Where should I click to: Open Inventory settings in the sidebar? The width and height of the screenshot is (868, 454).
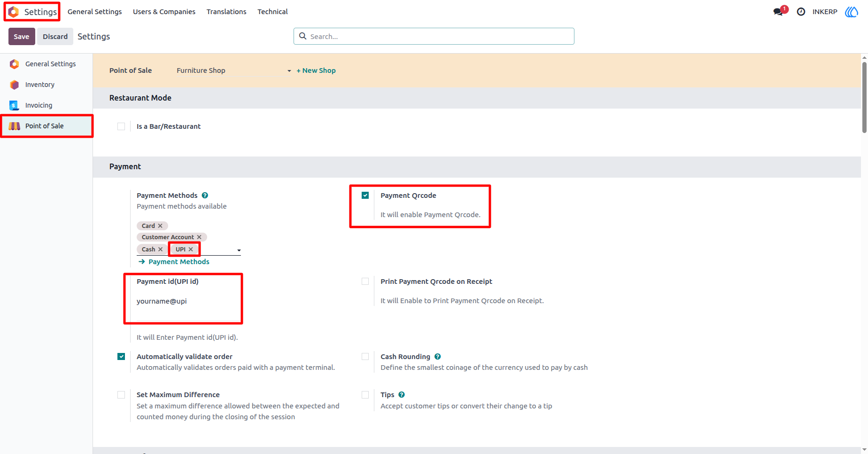point(46,85)
